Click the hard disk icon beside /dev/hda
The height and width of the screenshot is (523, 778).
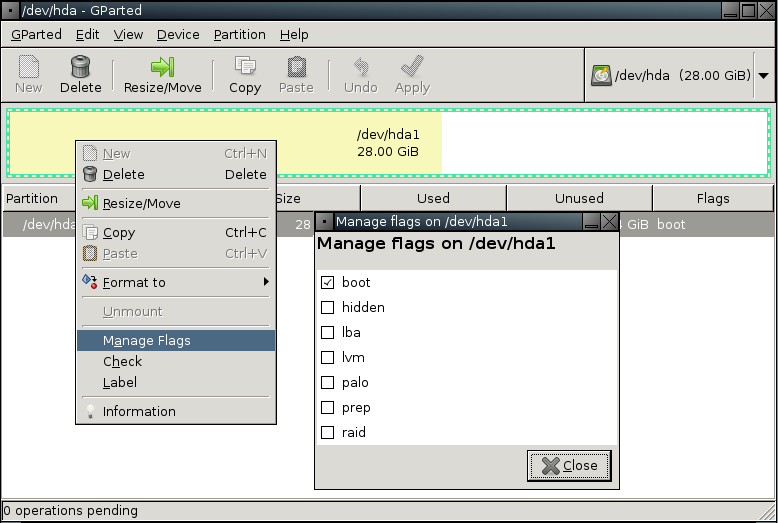click(x=601, y=75)
